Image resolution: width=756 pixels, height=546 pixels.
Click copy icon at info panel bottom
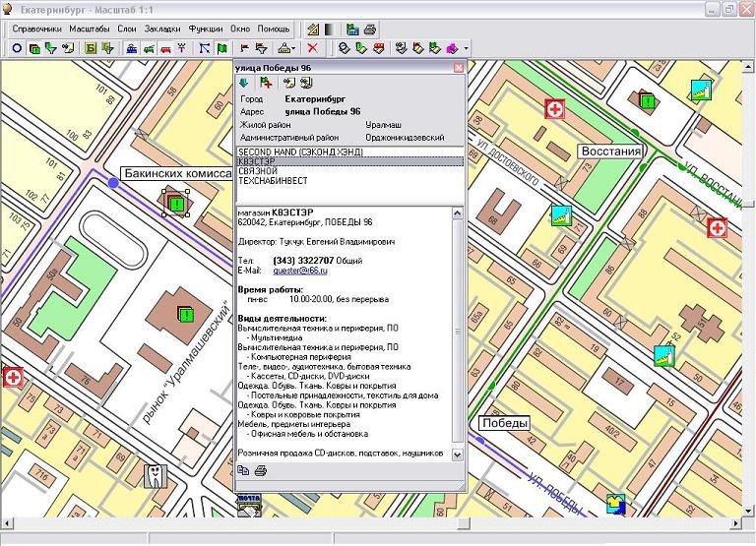point(243,471)
